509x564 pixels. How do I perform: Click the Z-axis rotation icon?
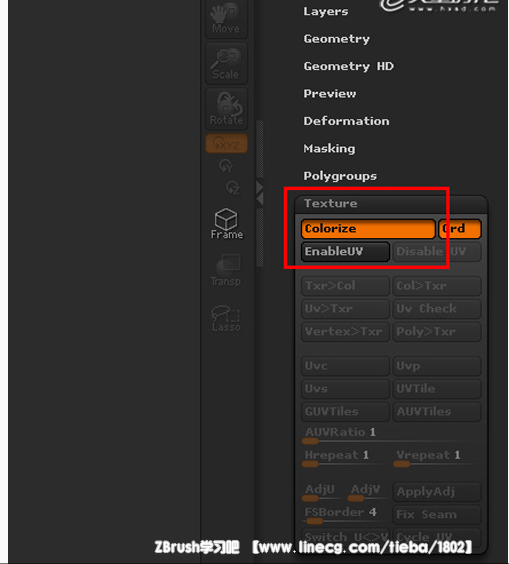[232, 187]
